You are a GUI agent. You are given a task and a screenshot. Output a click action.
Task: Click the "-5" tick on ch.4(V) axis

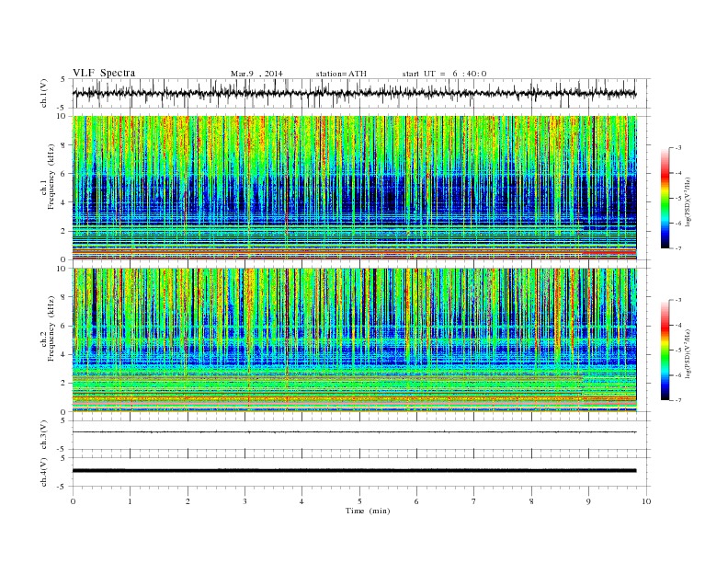pyautogui.click(x=63, y=487)
